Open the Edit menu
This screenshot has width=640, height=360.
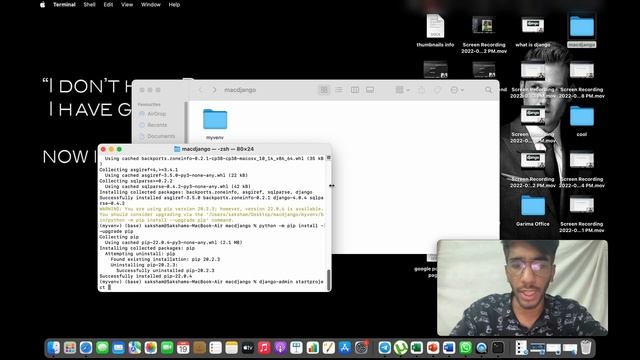tap(108, 5)
